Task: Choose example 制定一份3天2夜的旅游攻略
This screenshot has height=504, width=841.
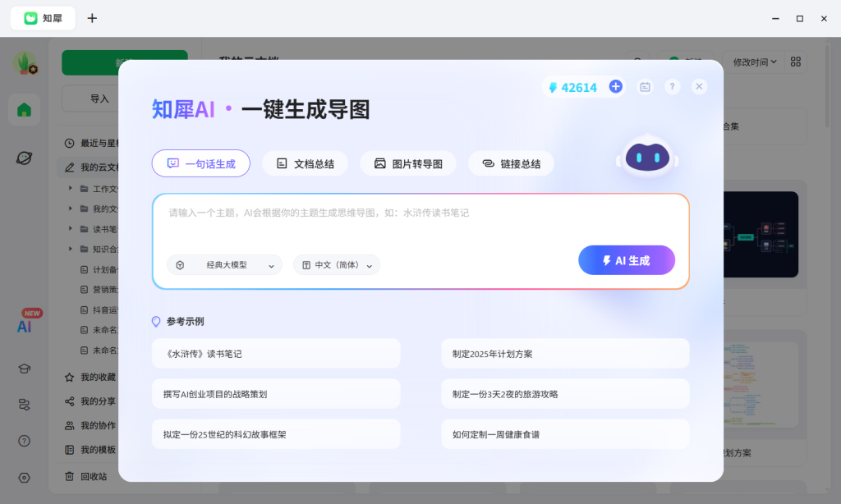Action: [x=565, y=394]
